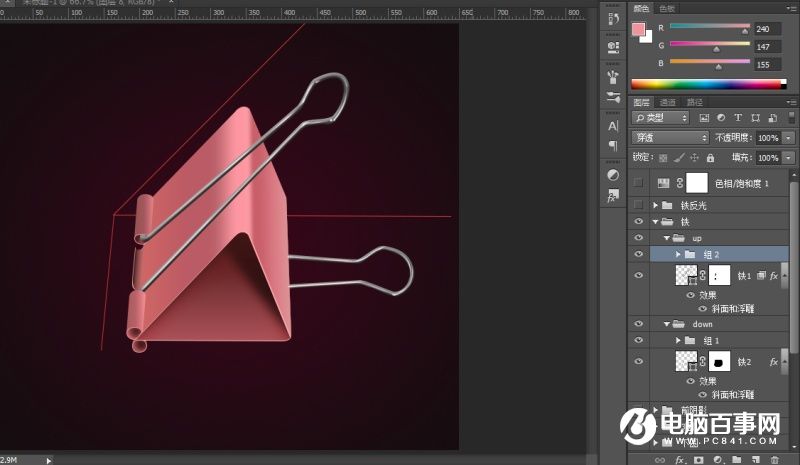
Task: Click the delete layer trash icon
Action: pyautogui.click(x=774, y=460)
